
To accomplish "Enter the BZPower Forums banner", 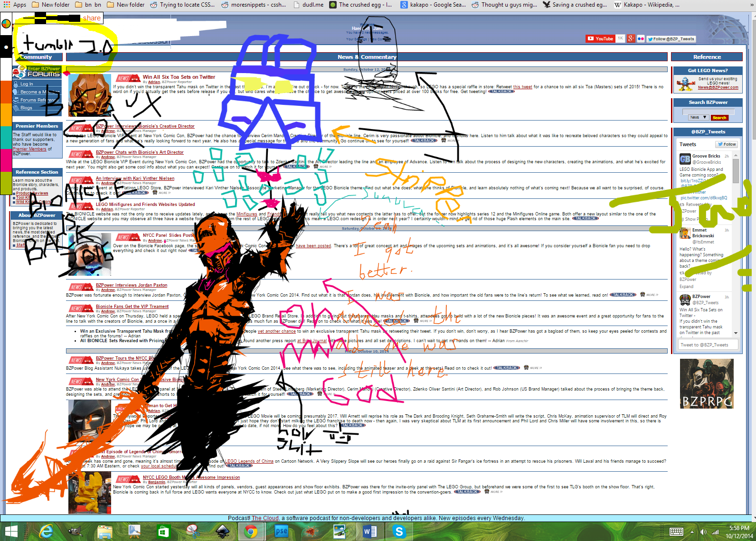I will pyautogui.click(x=37, y=72).
